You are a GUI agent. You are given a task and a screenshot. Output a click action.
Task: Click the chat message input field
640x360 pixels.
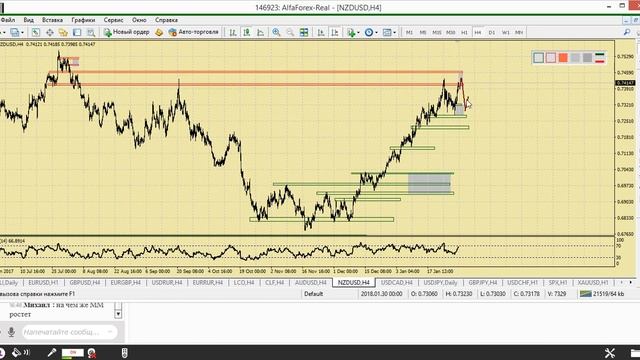click(69, 332)
